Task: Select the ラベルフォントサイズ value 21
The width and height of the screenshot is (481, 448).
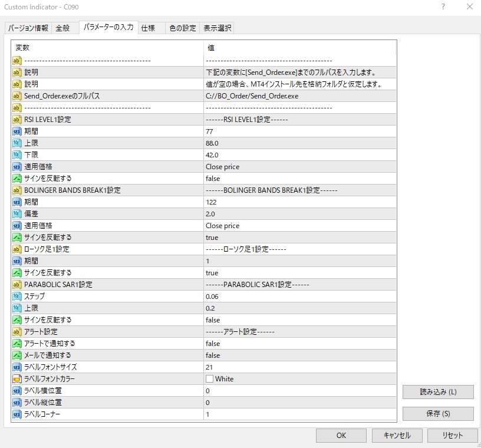Action: pos(209,367)
